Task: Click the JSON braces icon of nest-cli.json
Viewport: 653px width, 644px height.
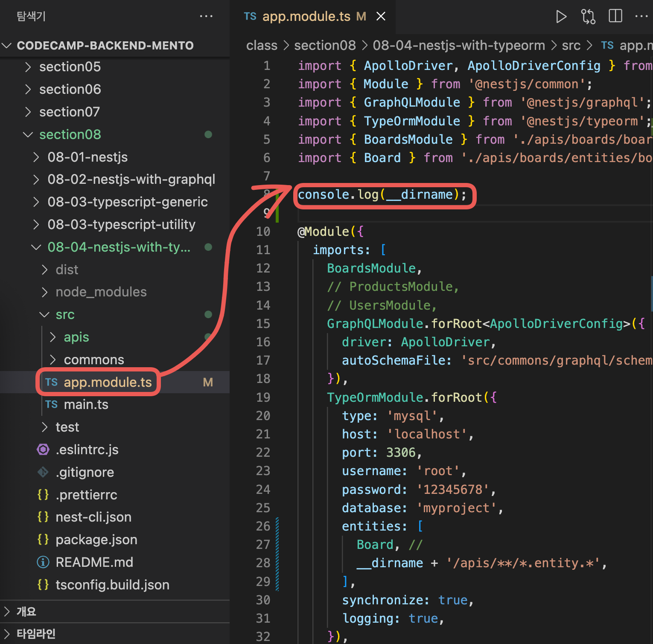Action: click(x=43, y=517)
